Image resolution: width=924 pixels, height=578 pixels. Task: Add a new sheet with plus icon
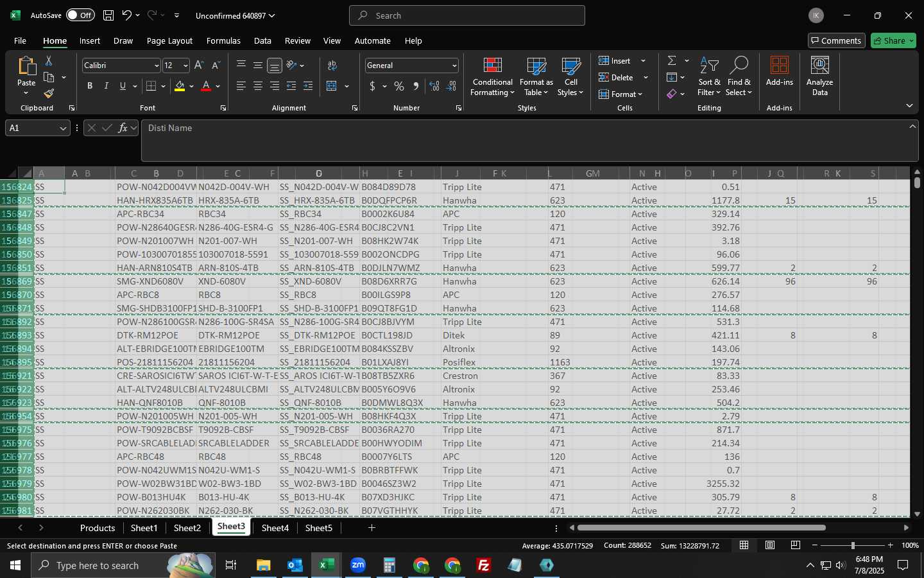(372, 528)
